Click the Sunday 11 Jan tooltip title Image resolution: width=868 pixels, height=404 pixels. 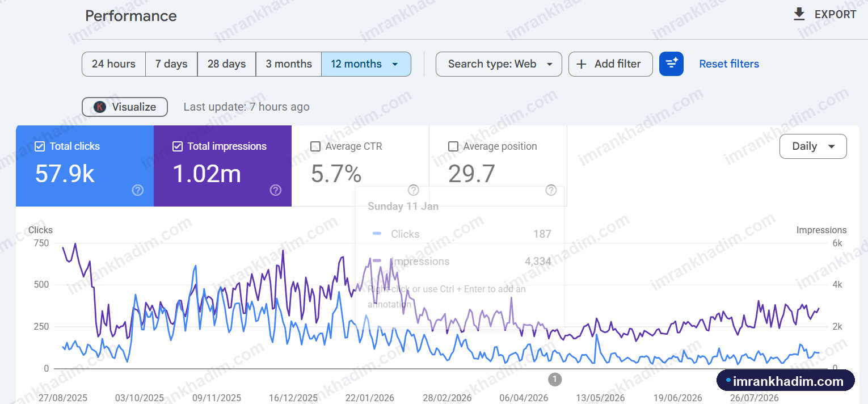[x=403, y=206]
